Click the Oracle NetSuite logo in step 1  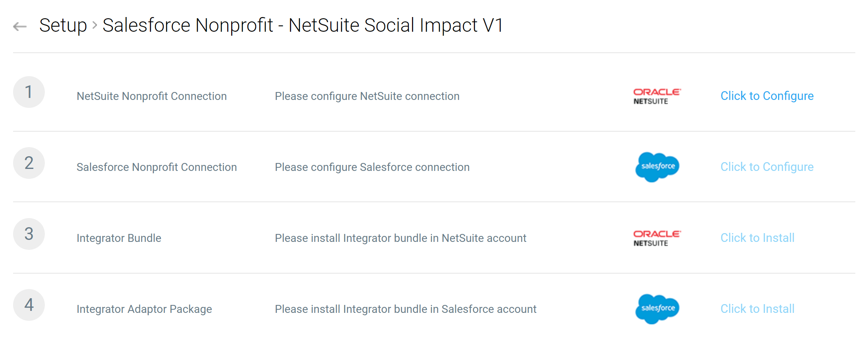pyautogui.click(x=657, y=96)
